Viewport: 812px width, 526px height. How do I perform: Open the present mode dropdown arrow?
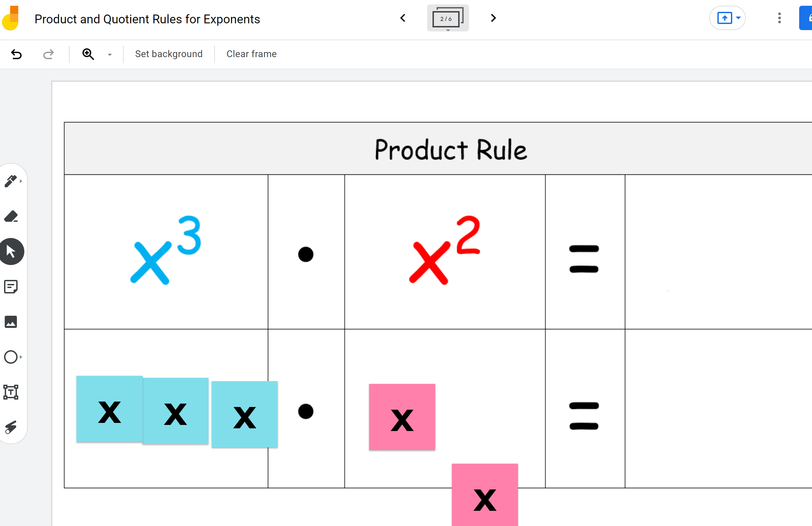(738, 18)
